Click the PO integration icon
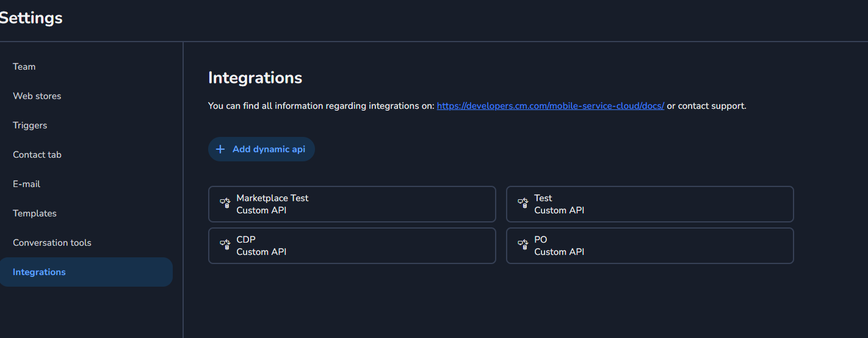The width and height of the screenshot is (868, 338). (523, 244)
